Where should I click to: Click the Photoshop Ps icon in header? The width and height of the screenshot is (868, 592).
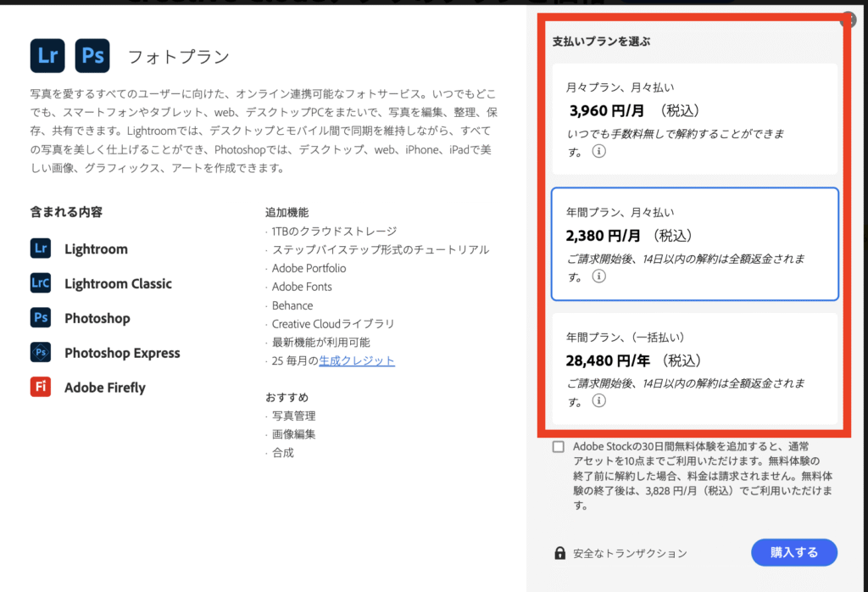tap(92, 55)
